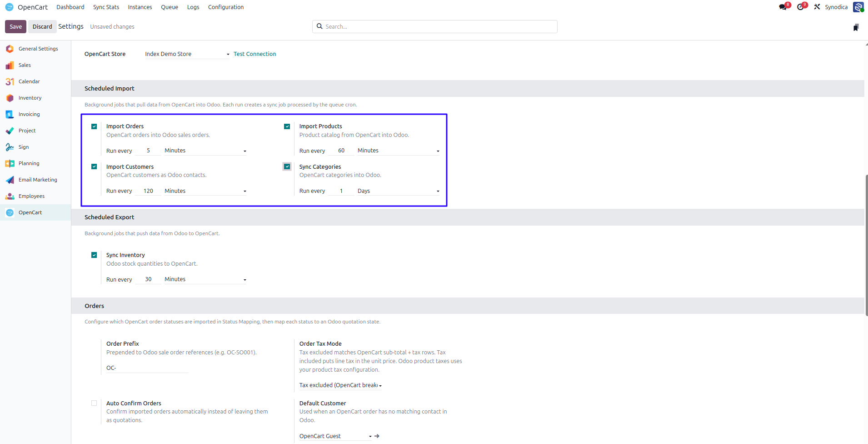Select the Employees sidebar icon
Viewport: 868px width, 444px height.
click(10, 196)
